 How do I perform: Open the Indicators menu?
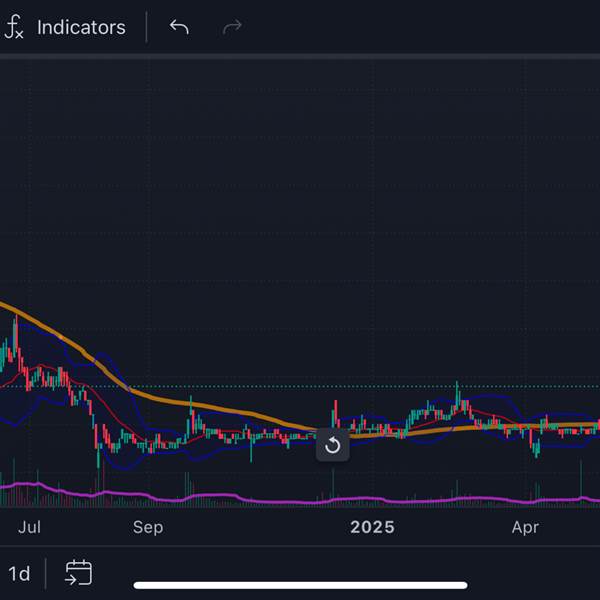tap(81, 28)
